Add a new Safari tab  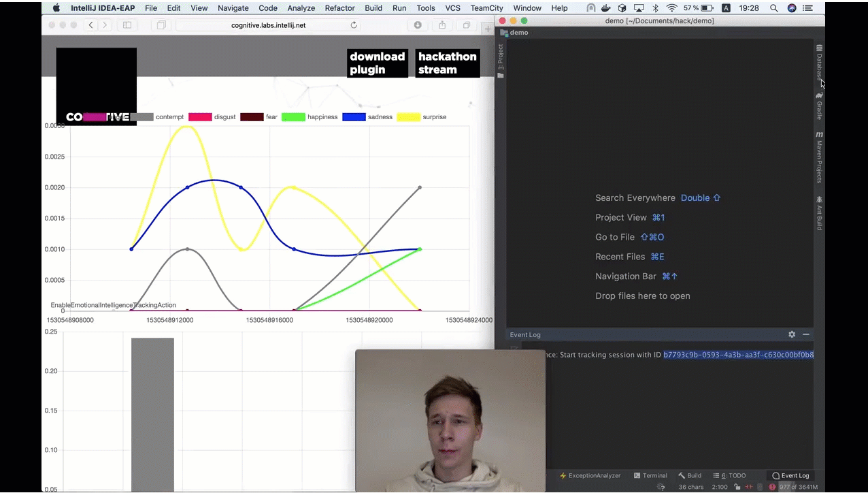(488, 29)
